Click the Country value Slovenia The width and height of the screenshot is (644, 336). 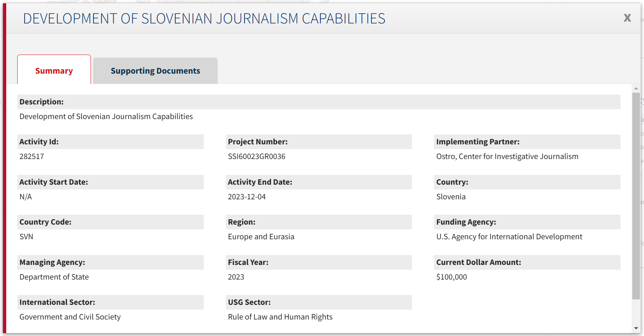[450, 197]
